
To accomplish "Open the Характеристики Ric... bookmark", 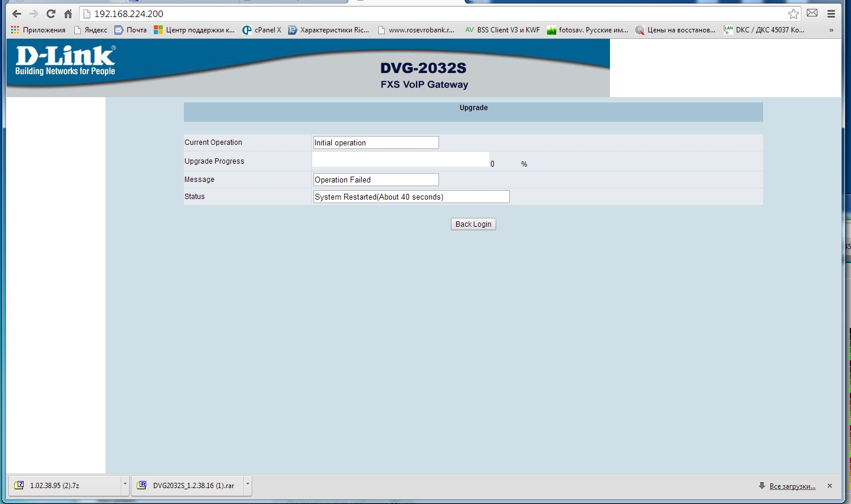I will [329, 30].
